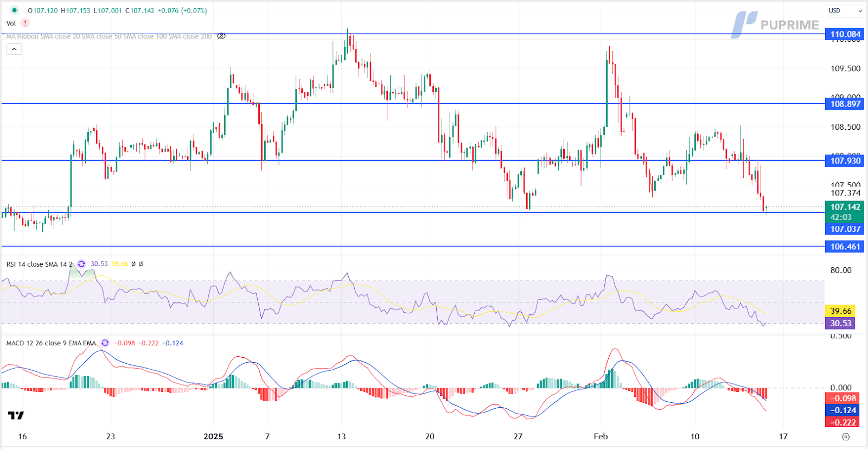
Task: Click the 7 date label on time axis
Action: [267, 437]
